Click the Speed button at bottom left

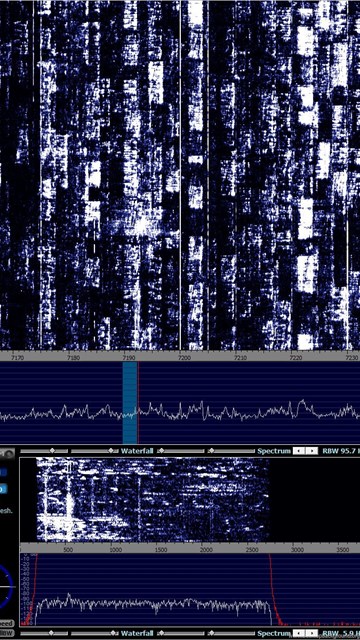(x=6, y=624)
